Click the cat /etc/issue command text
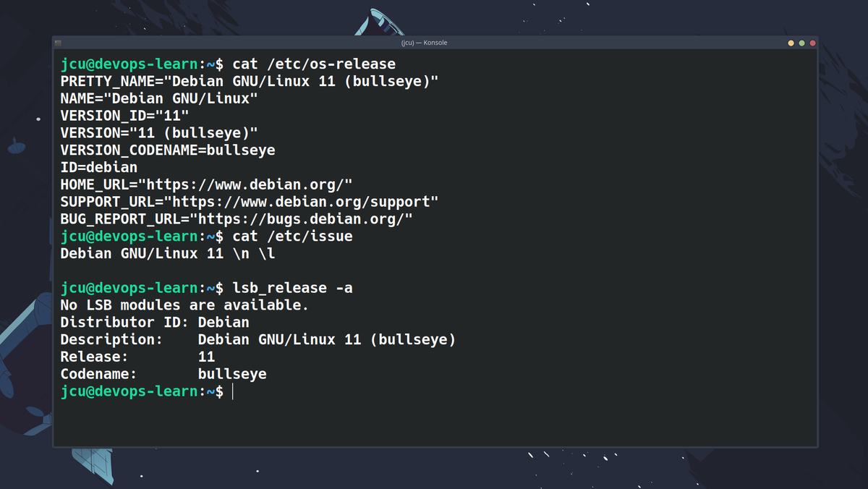868x489 pixels. [293, 236]
